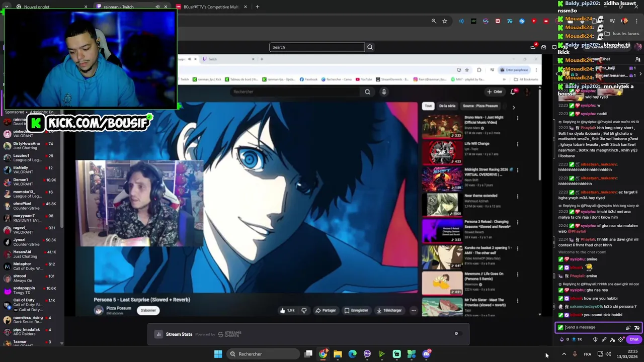
Task: Switch to the B0usif#TTV's Competitive tab
Action: 211,7
